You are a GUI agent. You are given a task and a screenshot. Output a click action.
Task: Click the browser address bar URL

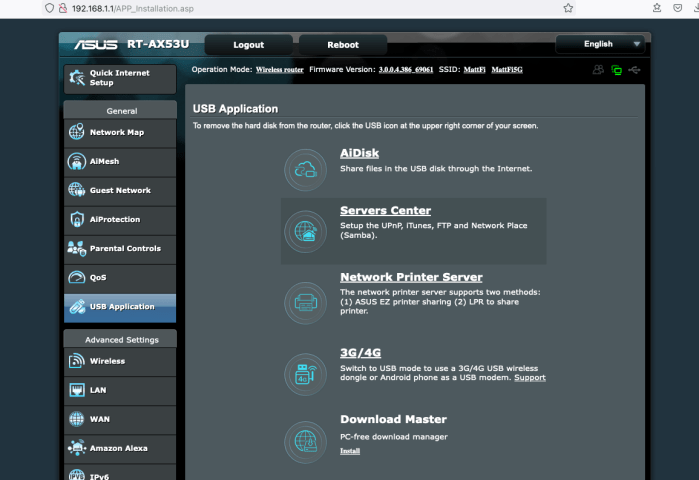(133, 8)
